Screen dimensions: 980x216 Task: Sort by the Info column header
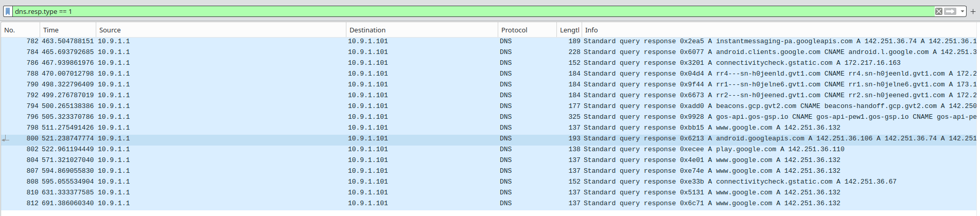click(780, 30)
